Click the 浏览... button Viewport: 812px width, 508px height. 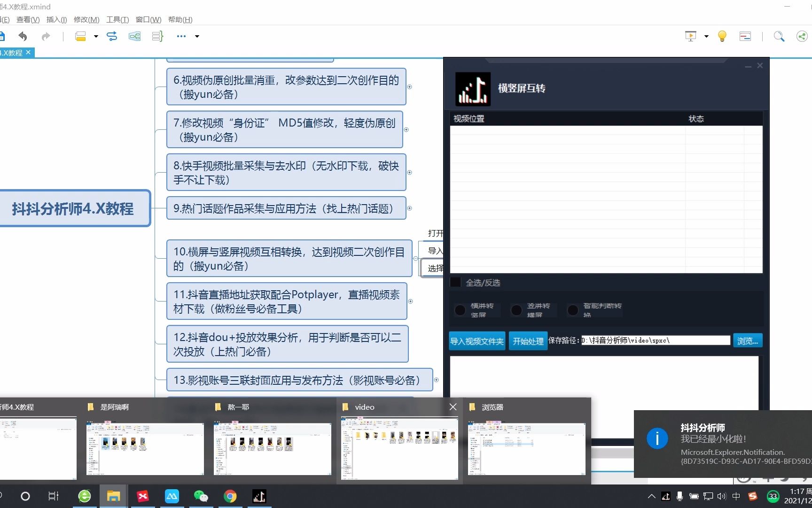(x=748, y=341)
